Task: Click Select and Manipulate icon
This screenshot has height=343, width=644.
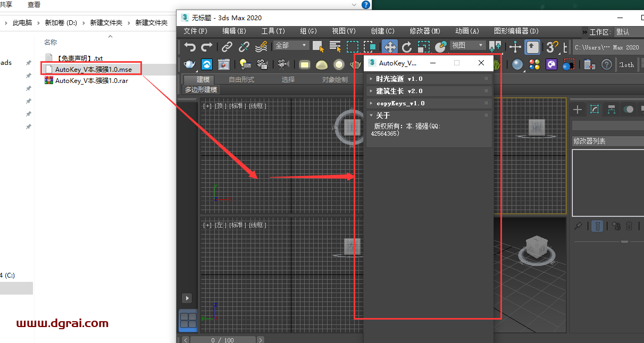Action: click(515, 47)
